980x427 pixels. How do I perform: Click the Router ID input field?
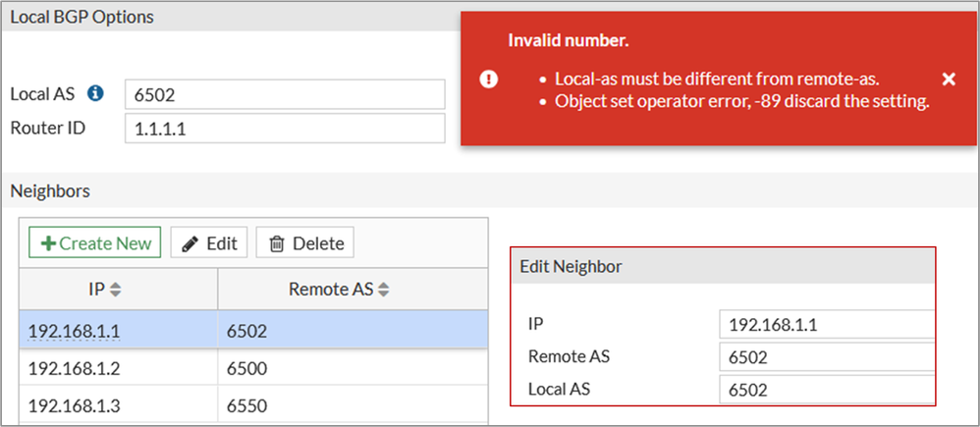point(285,129)
